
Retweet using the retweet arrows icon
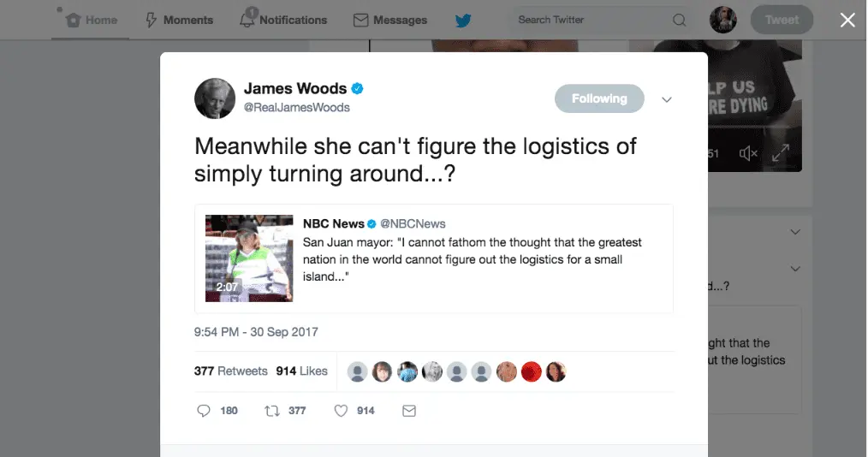tap(272, 411)
